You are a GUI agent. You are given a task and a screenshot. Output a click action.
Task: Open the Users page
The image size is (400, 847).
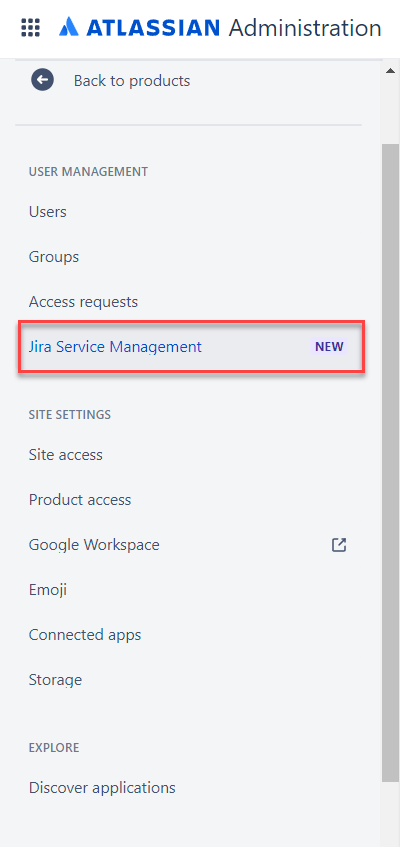[x=48, y=212]
